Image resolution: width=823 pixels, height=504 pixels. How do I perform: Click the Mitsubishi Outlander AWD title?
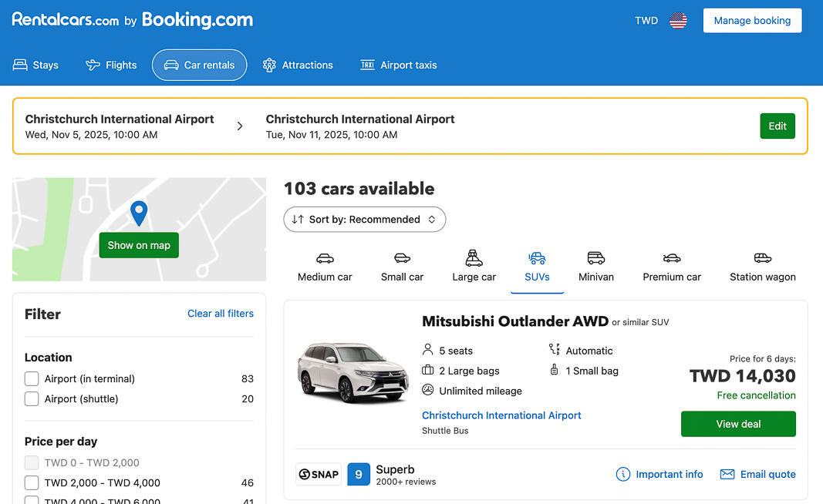pyautogui.click(x=515, y=321)
